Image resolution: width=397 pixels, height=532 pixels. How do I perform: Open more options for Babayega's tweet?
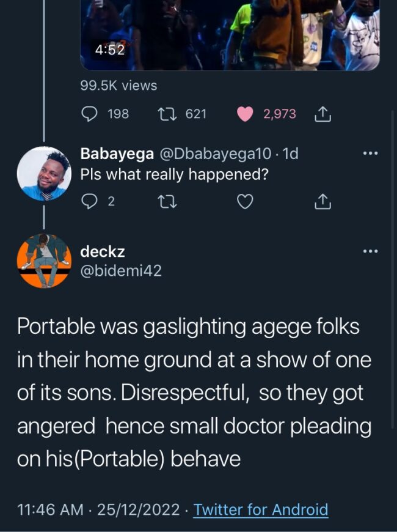370,153
